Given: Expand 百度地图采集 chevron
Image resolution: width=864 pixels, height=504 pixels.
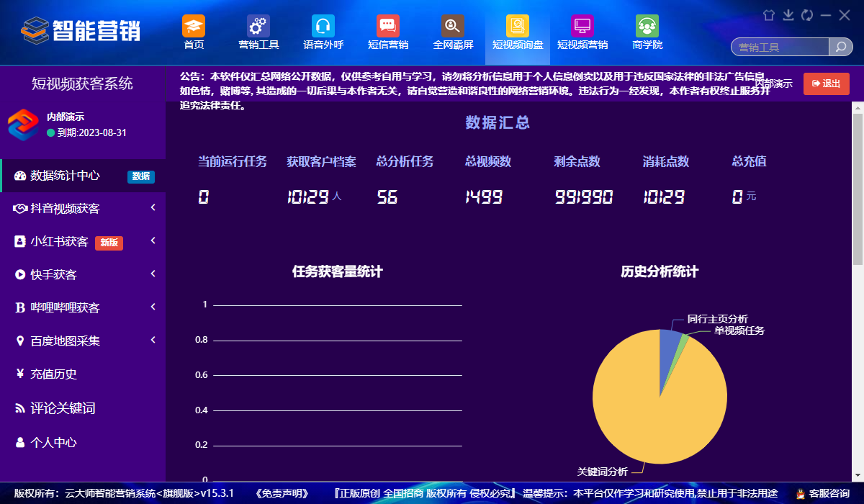Looking at the screenshot, I should (153, 340).
